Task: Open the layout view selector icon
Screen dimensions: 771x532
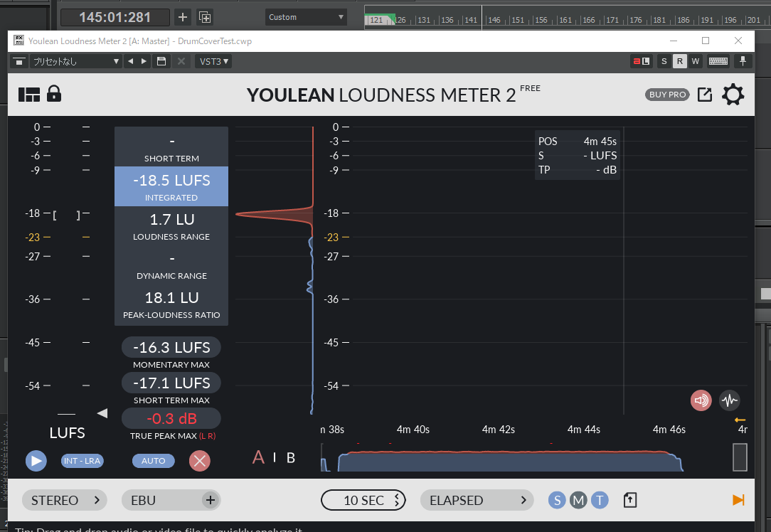Action: point(29,95)
